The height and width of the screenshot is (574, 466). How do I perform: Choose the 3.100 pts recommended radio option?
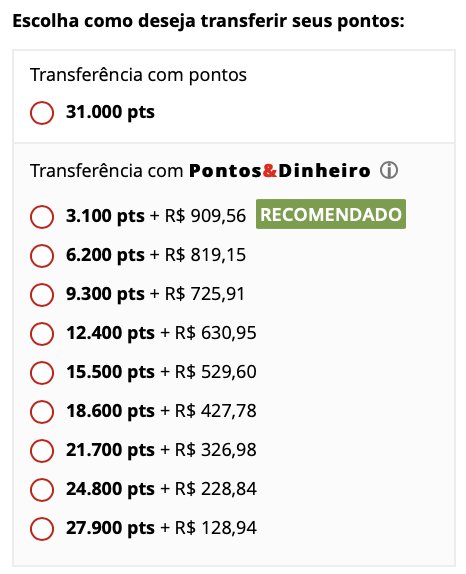(42, 217)
